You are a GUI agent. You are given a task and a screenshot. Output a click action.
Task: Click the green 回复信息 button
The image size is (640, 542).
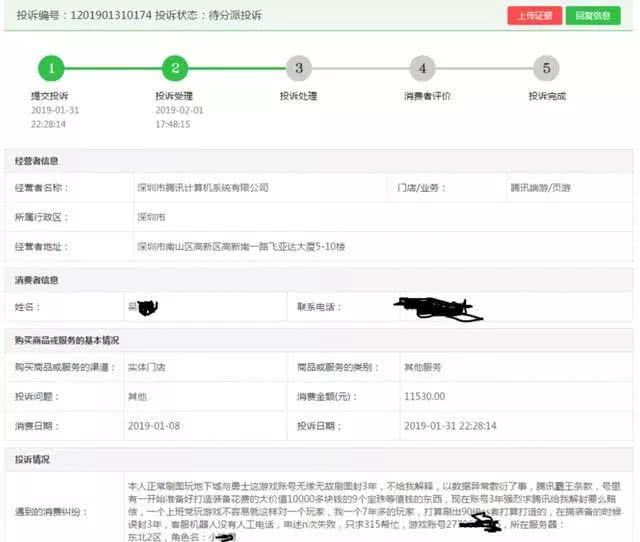click(x=593, y=16)
